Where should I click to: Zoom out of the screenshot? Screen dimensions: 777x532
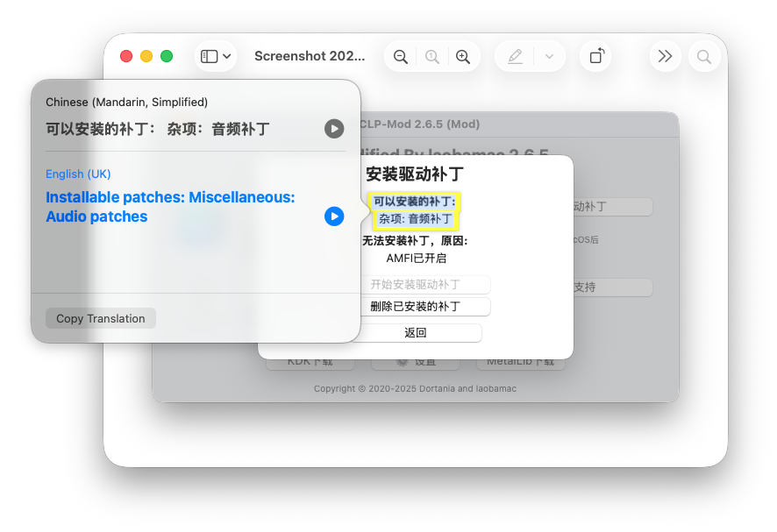[x=400, y=55]
